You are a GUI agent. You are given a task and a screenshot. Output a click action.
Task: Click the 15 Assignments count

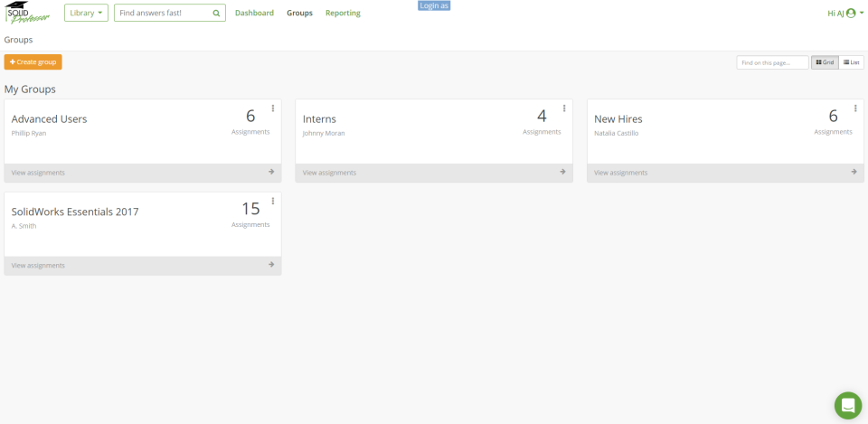click(x=250, y=215)
